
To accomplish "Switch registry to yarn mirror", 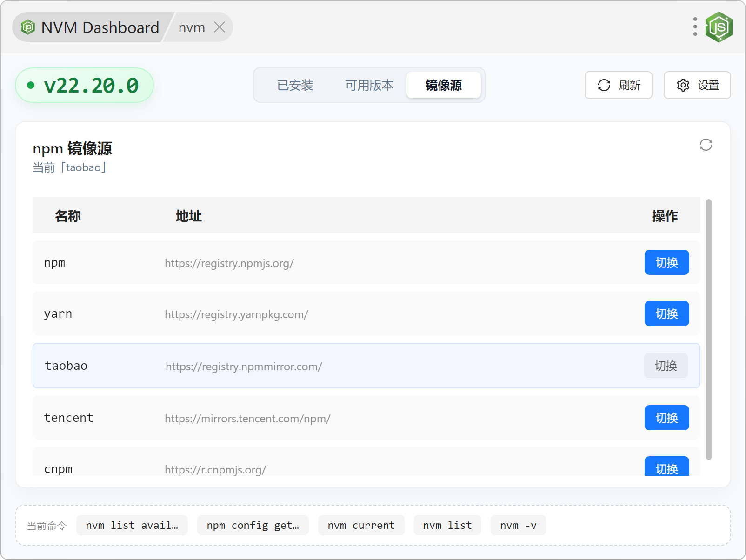I will [666, 313].
